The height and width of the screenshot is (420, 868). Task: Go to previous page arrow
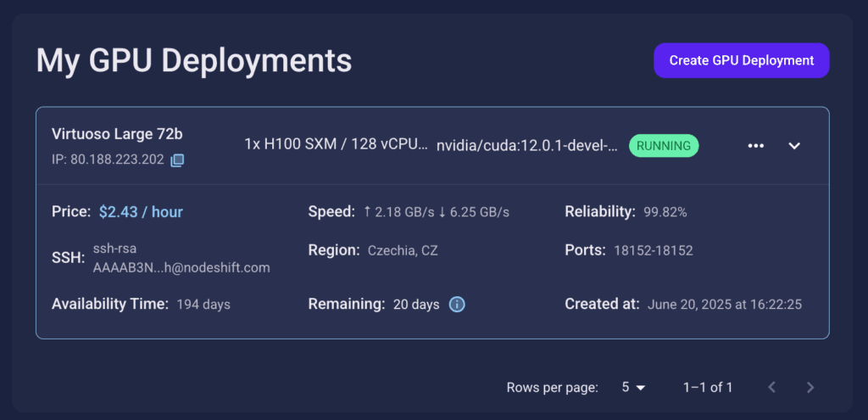pyautogui.click(x=772, y=387)
